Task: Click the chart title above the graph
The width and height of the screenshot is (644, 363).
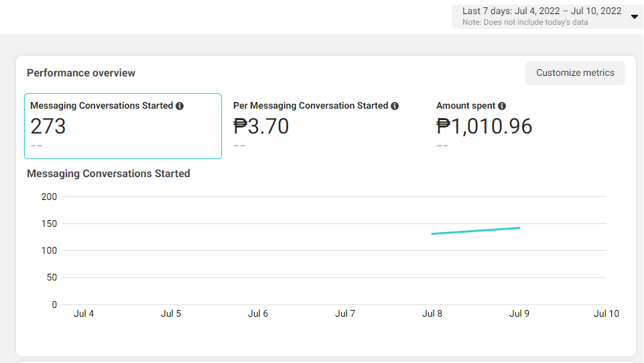Action: pos(109,174)
